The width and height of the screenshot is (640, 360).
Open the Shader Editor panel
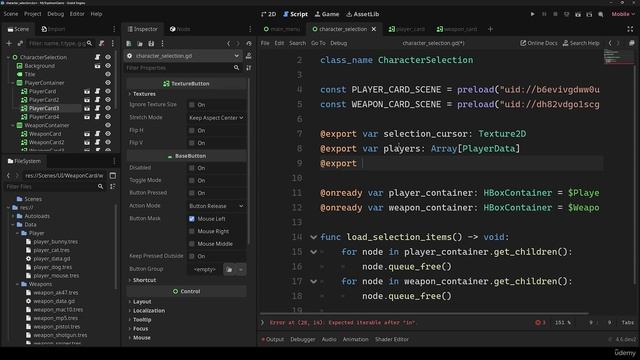pos(392,339)
